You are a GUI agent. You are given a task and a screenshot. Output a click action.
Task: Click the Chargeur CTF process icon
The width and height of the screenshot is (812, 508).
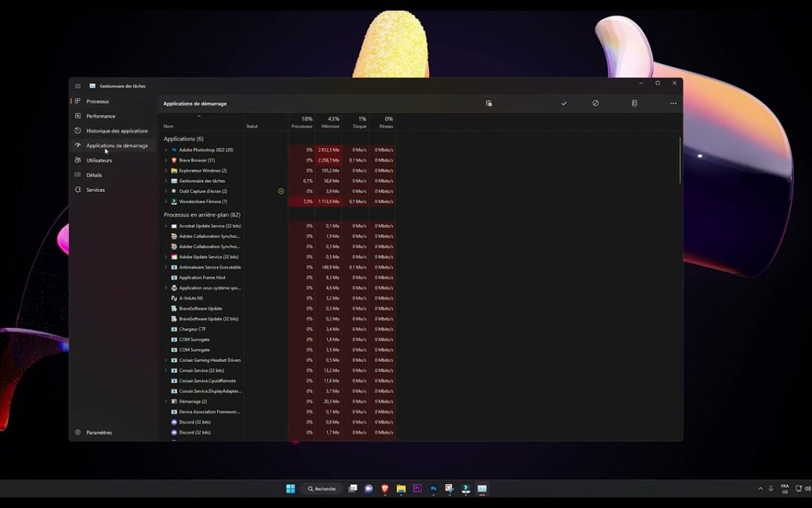[x=174, y=329]
